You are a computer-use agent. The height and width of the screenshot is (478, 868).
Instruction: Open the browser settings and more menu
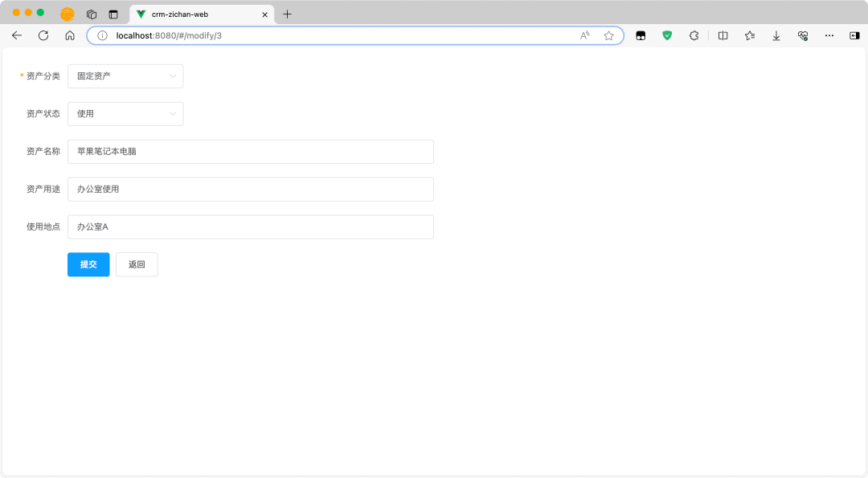click(829, 35)
